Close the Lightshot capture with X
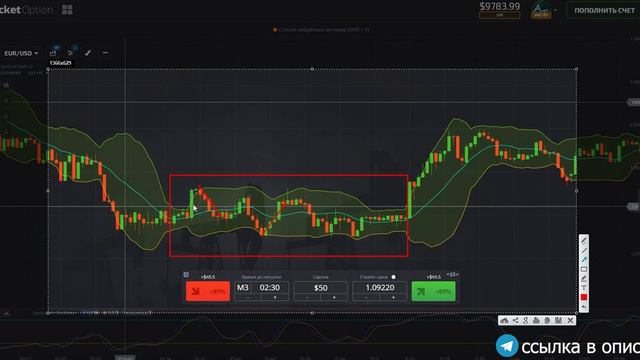 570,320
